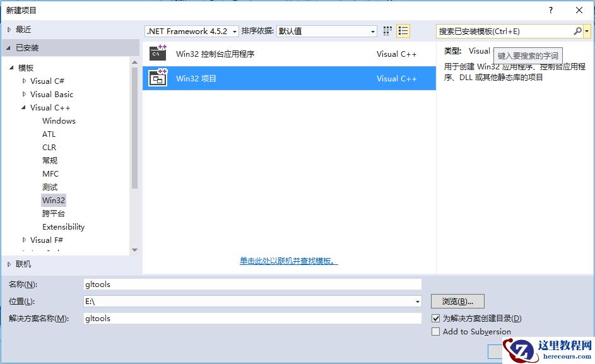The image size is (595, 364).
Task: Click the 名称 input field
Action: pos(252,285)
